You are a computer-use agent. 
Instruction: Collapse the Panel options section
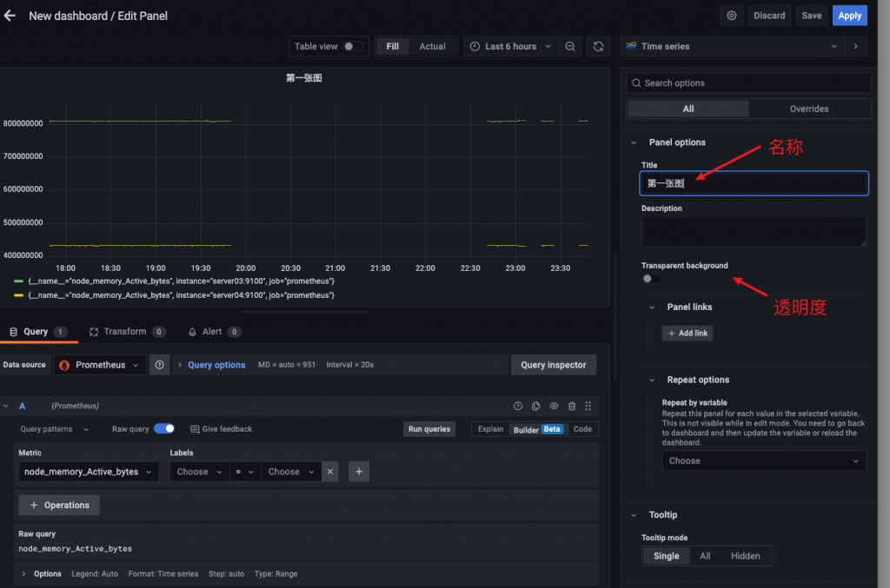coord(634,143)
